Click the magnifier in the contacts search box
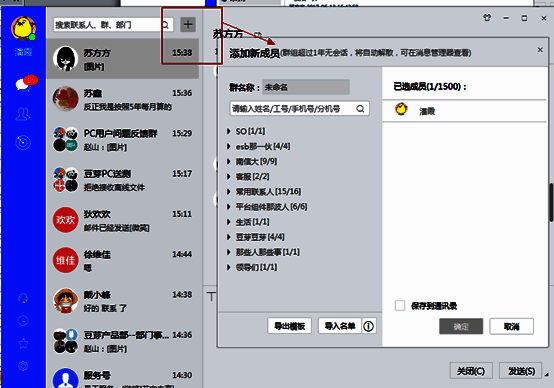The width and height of the screenshot is (554, 388). point(165,25)
